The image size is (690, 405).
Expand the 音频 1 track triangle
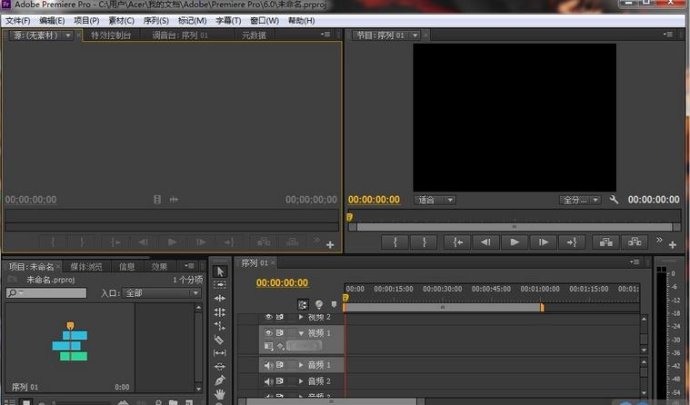[301, 366]
